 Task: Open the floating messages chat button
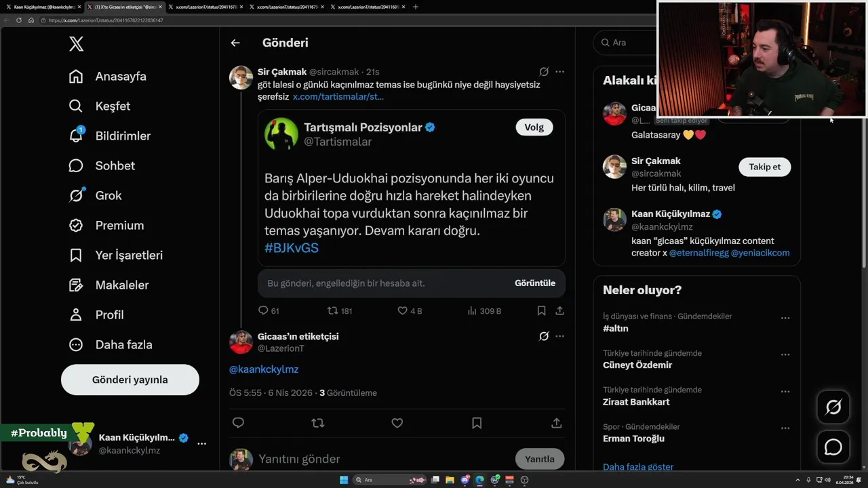tap(833, 447)
